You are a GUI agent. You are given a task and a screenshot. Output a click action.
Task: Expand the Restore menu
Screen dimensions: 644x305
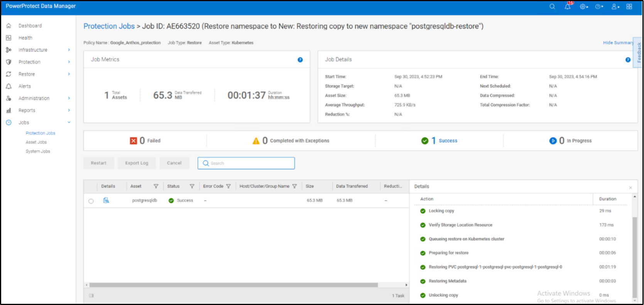(69, 74)
